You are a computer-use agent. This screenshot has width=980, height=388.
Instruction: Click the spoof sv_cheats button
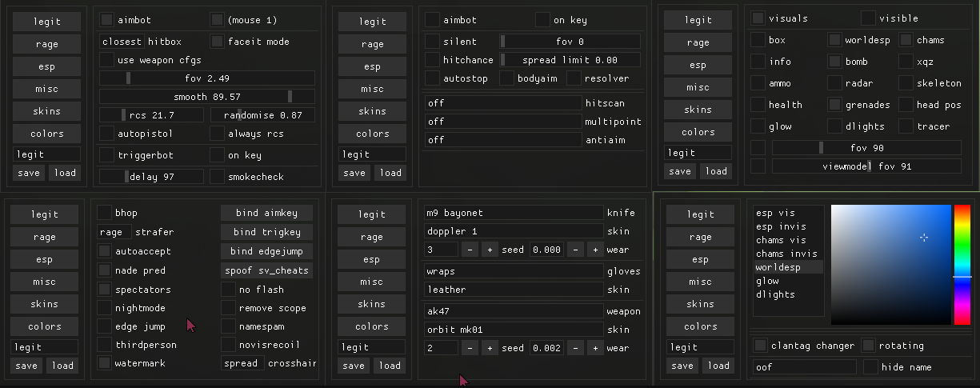pos(266,270)
